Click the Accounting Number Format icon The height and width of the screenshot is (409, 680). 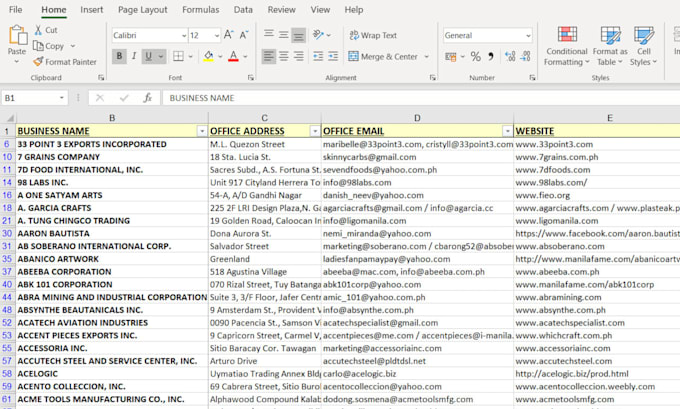pos(451,56)
